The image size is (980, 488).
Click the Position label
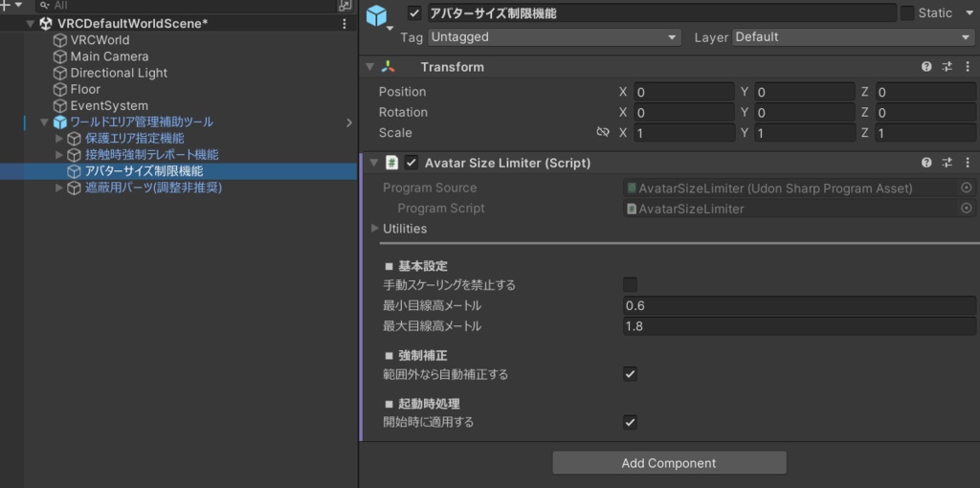point(403,92)
